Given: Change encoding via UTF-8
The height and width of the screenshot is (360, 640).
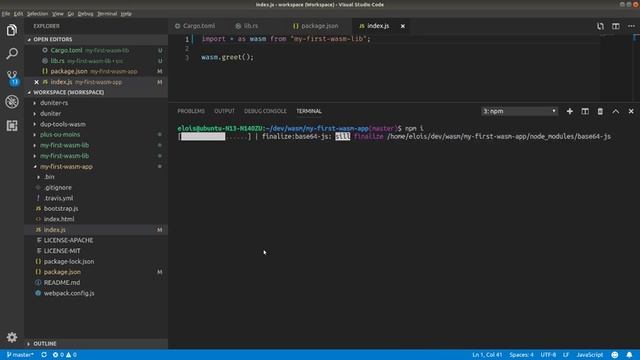Looking at the screenshot, I should (548, 355).
